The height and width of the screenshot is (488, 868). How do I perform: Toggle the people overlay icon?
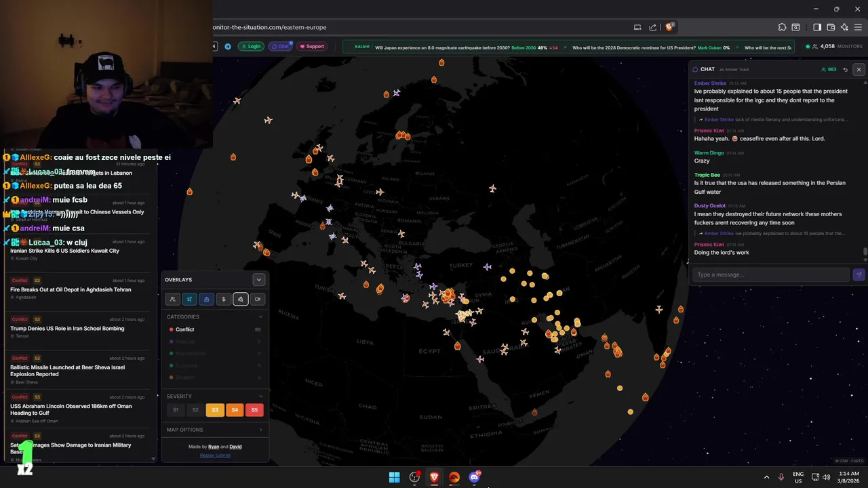pyautogui.click(x=173, y=299)
